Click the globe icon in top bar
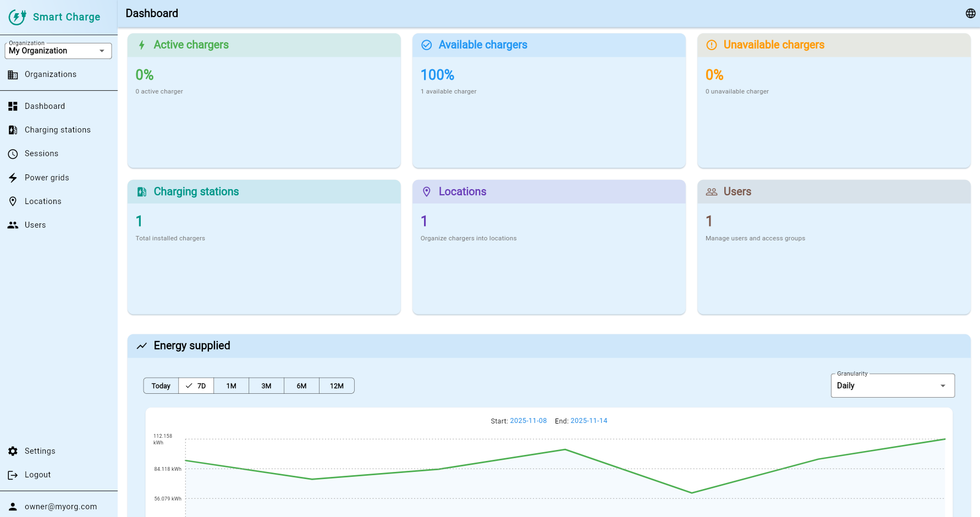The height and width of the screenshot is (517, 980). click(x=970, y=13)
